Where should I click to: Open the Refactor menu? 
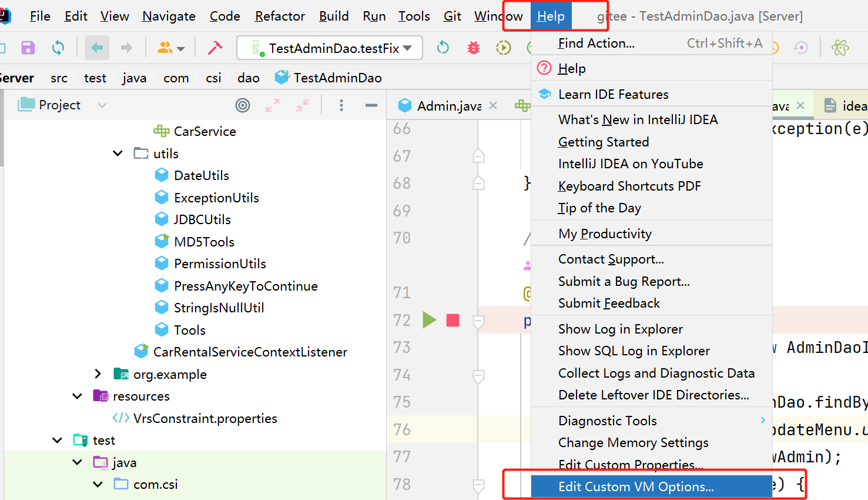click(x=280, y=16)
